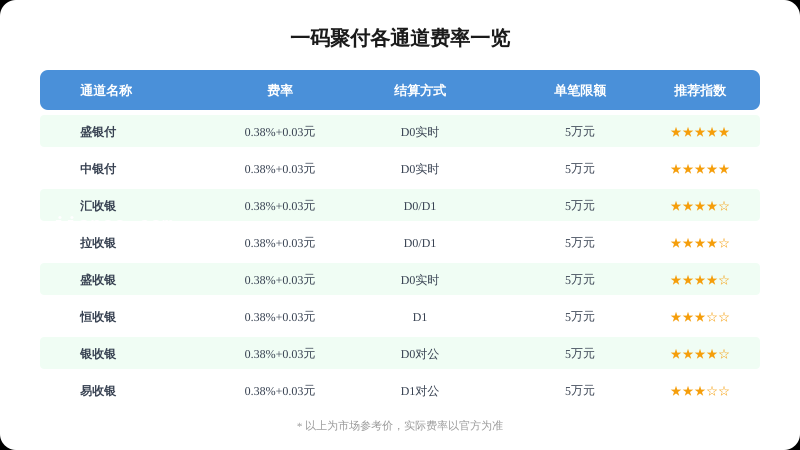Click the fee rate in 盛银付 row
This screenshot has width=800, height=450.
point(280,132)
